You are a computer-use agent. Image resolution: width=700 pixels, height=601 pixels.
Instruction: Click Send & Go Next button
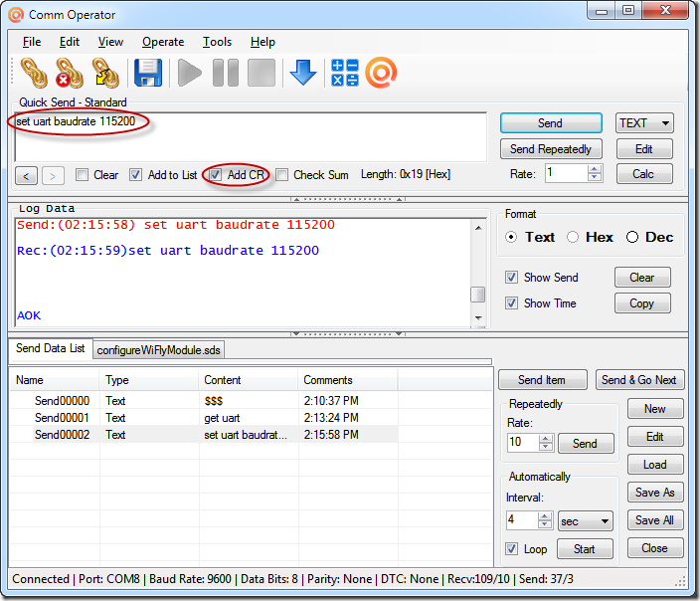click(x=639, y=380)
